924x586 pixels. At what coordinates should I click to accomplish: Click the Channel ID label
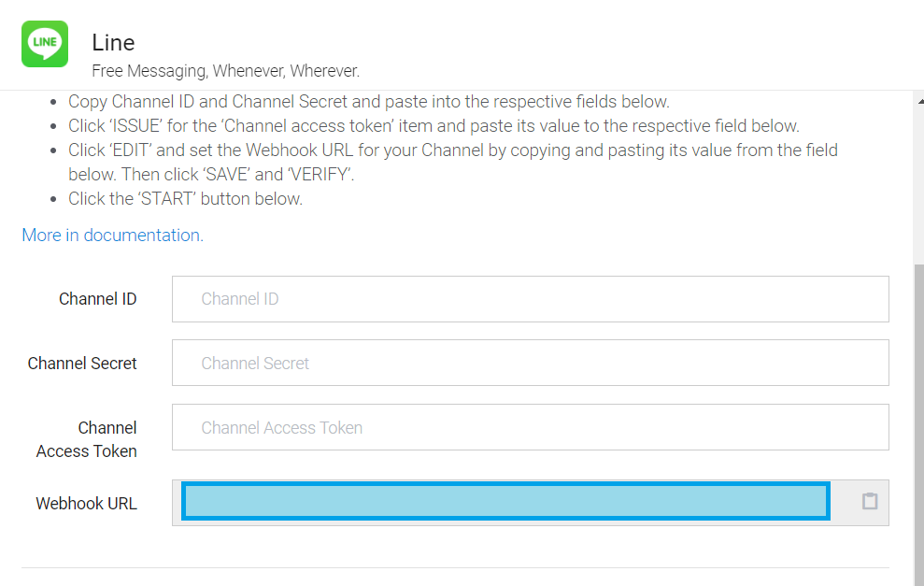coord(97,299)
